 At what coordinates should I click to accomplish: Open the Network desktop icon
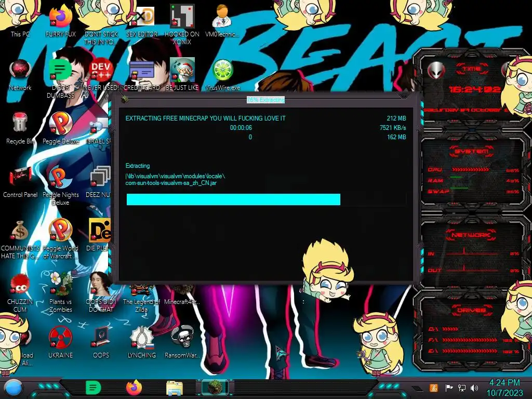(20, 75)
